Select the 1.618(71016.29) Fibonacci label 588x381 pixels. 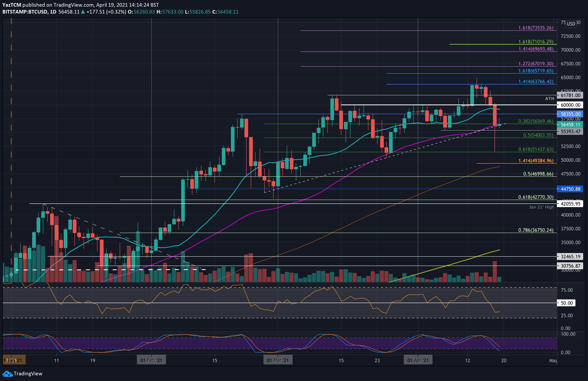536,42
